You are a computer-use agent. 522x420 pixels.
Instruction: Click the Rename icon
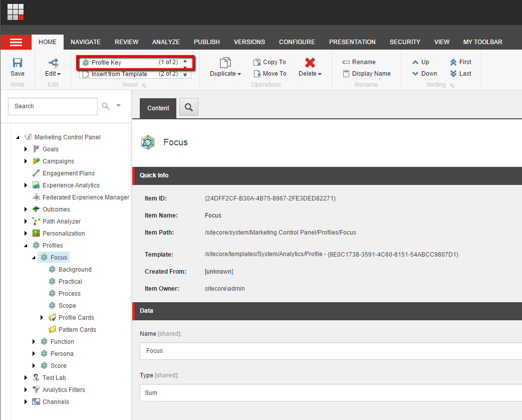coord(346,62)
